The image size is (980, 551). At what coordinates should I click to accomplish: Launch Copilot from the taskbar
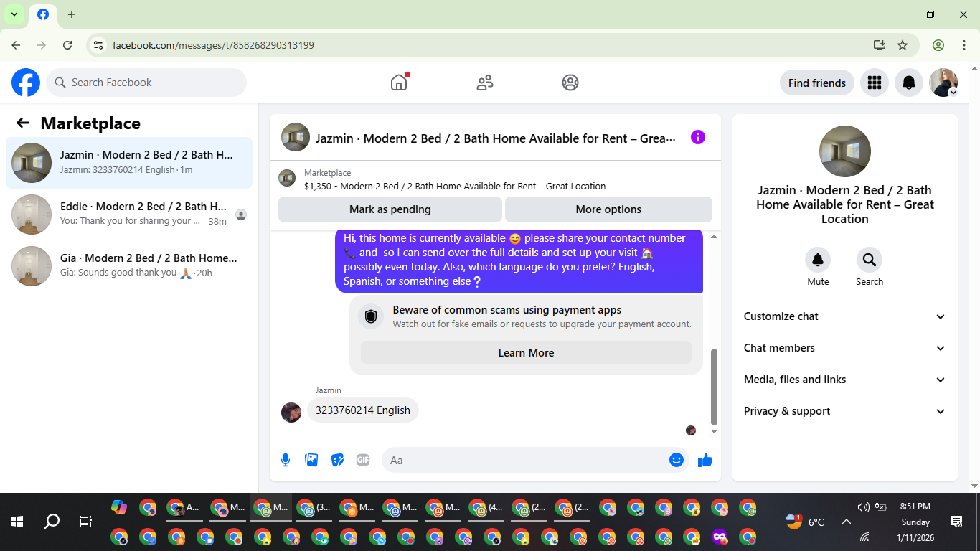click(x=119, y=508)
